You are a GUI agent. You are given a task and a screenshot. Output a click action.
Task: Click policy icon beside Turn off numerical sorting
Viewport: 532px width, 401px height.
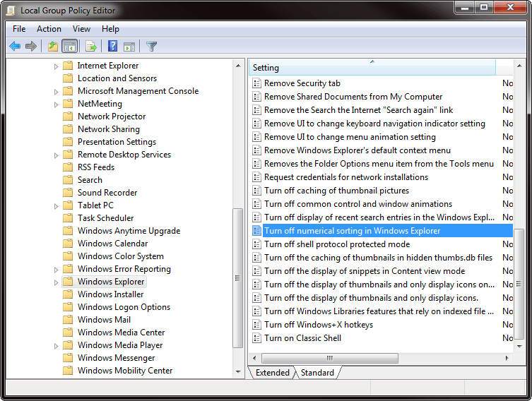point(257,231)
